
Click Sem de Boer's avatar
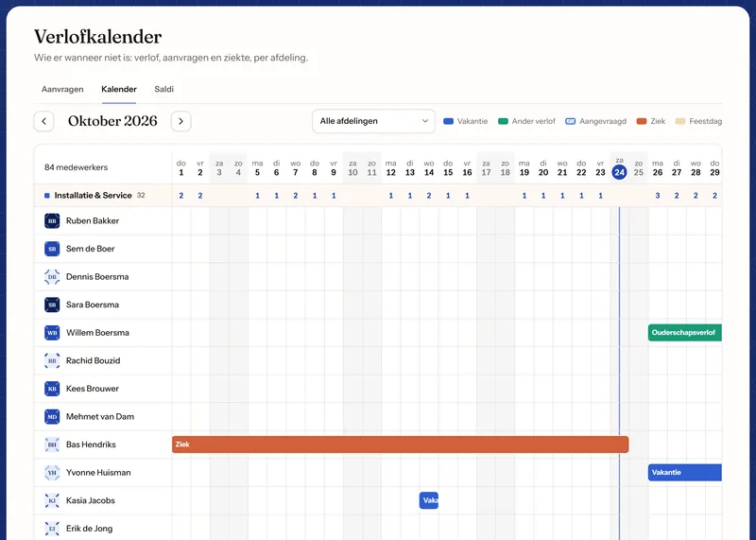pyautogui.click(x=52, y=249)
